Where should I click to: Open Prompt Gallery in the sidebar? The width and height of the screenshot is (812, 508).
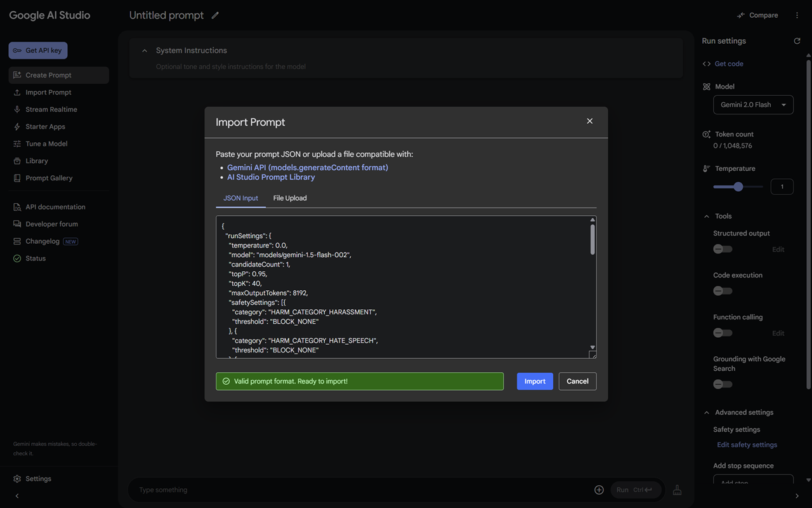pyautogui.click(x=59, y=178)
